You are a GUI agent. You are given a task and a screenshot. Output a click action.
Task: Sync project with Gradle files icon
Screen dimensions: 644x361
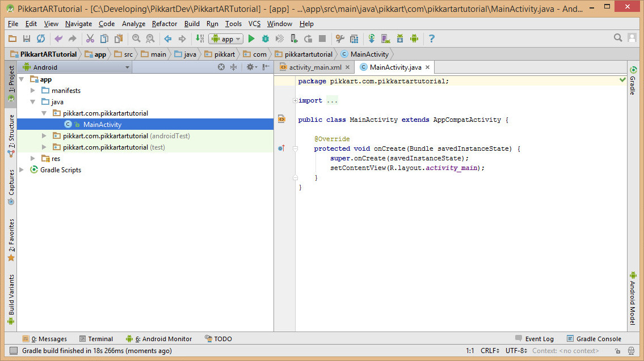click(x=371, y=39)
